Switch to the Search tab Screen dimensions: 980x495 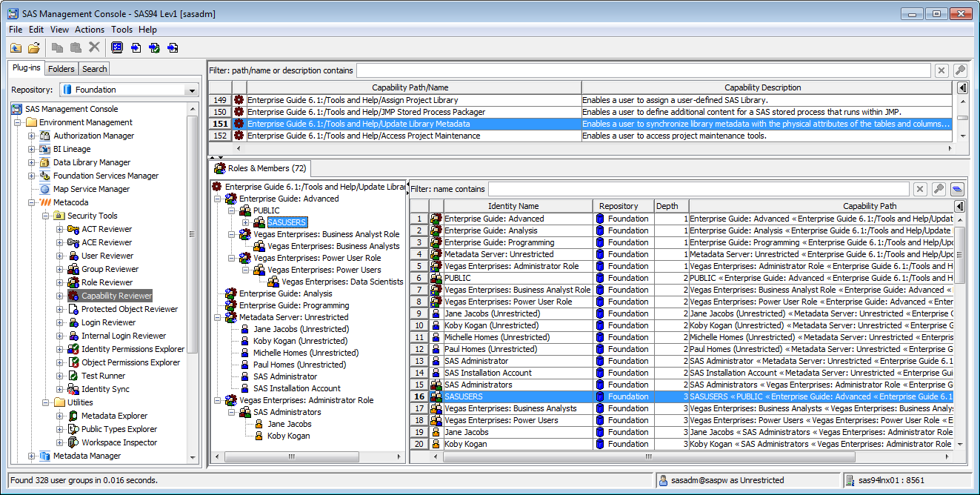click(x=94, y=69)
